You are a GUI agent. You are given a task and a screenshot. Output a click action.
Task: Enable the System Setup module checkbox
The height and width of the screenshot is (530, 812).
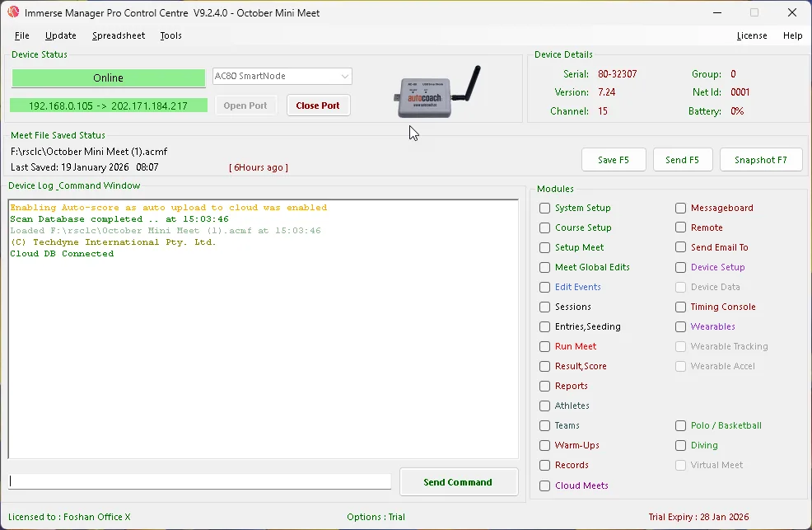545,208
